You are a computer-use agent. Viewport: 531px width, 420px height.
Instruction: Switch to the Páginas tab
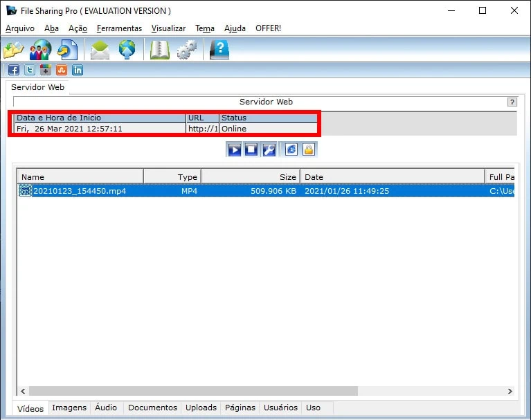tap(240, 408)
